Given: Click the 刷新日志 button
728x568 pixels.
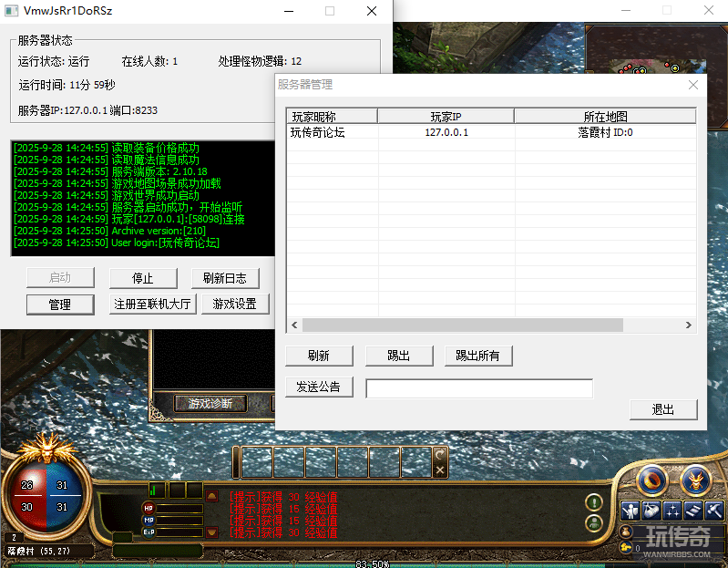Looking at the screenshot, I should 225,278.
